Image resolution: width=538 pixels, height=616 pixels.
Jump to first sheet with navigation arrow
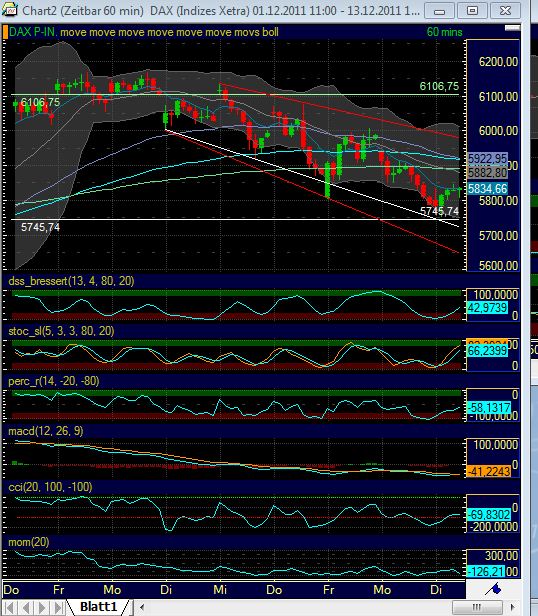9,607
